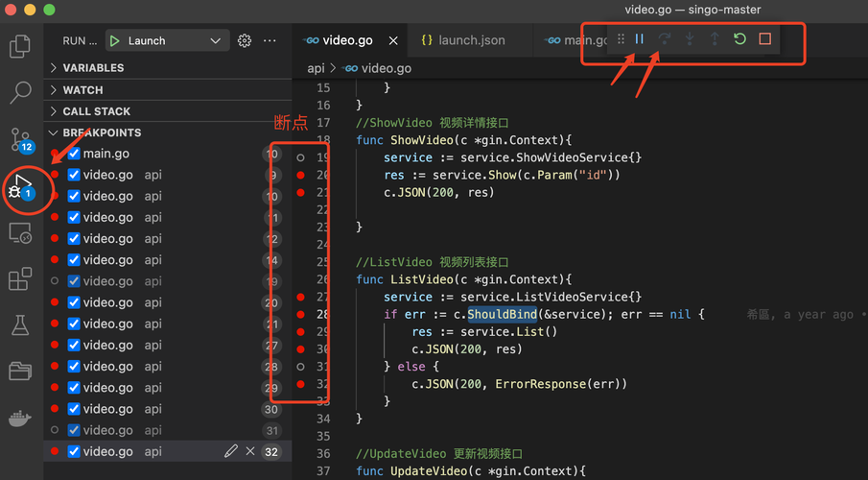Remove the breakpoint at line 32
Screen dimensions: 868x480
(250, 451)
